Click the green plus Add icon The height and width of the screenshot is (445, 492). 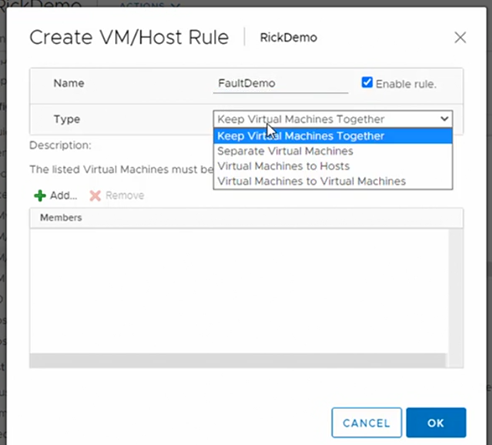click(40, 196)
